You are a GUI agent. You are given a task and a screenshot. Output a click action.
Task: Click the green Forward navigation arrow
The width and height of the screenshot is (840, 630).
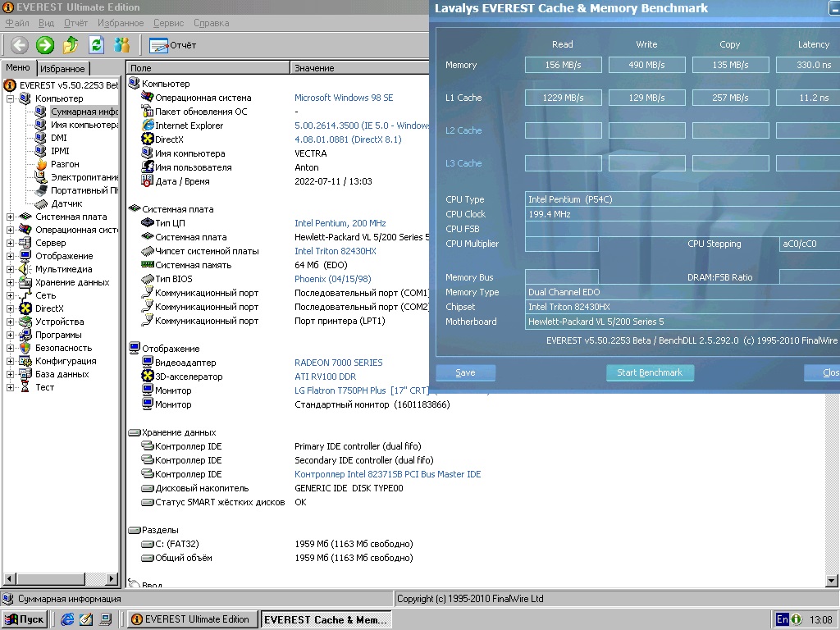[45, 45]
